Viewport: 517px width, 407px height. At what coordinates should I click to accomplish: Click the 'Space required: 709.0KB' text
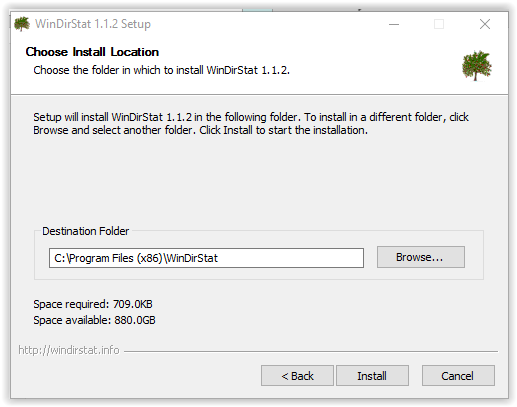pyautogui.click(x=93, y=304)
